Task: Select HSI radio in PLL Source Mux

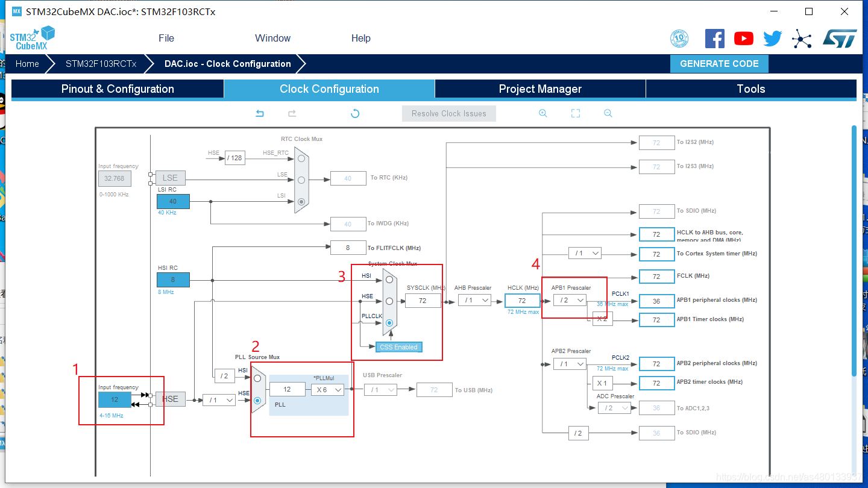Action: click(x=257, y=378)
